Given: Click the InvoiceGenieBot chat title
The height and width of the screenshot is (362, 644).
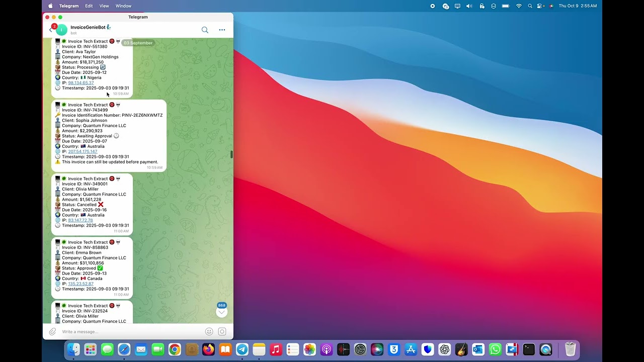Looking at the screenshot, I should [91, 27].
